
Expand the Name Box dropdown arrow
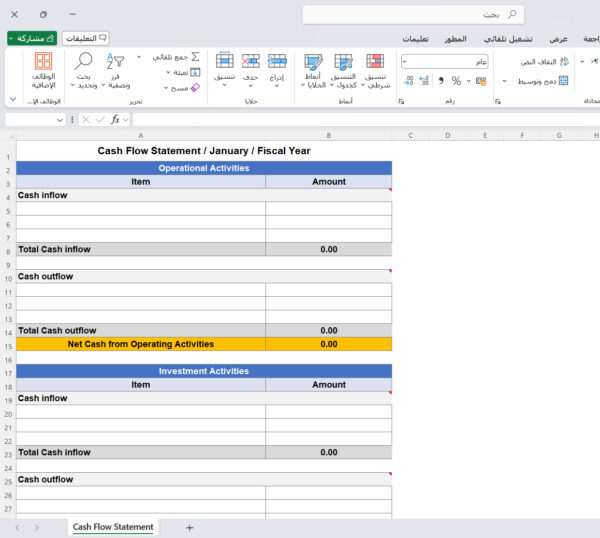click(60, 119)
